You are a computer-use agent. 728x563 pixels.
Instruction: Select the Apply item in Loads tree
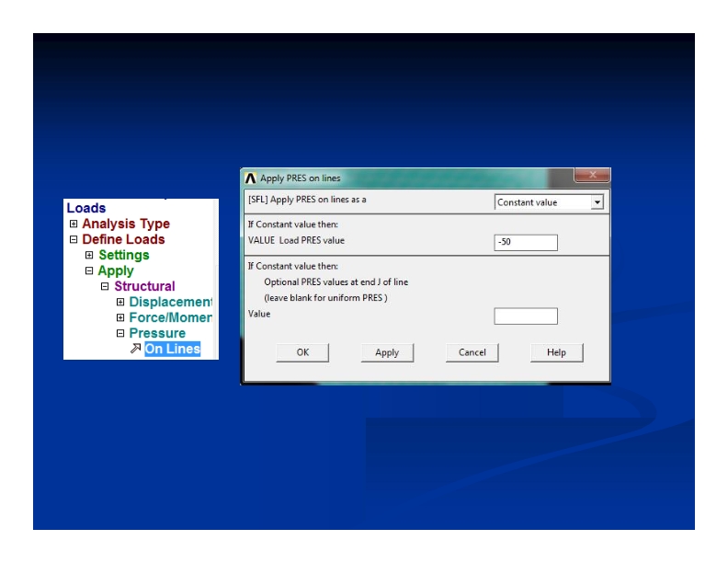click(116, 270)
